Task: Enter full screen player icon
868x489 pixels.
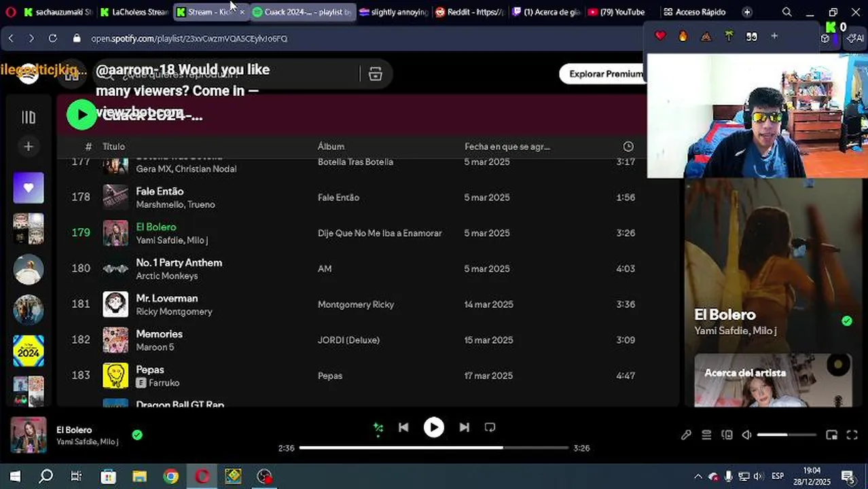Action: 852,435
